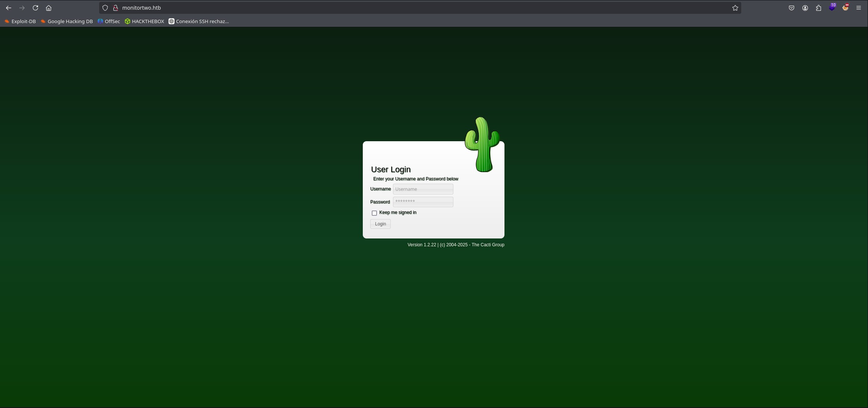The image size is (868, 408).
Task: Focus the Password input field
Action: 423,202
